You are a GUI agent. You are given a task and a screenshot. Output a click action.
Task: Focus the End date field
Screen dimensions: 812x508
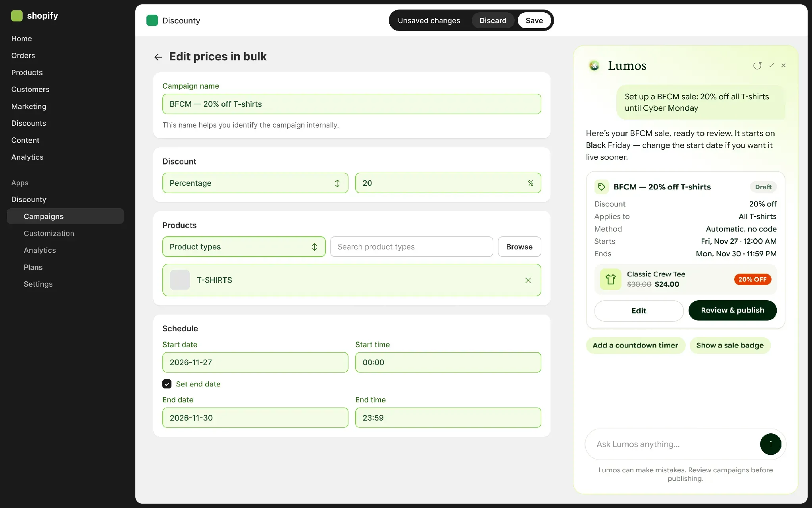click(255, 418)
